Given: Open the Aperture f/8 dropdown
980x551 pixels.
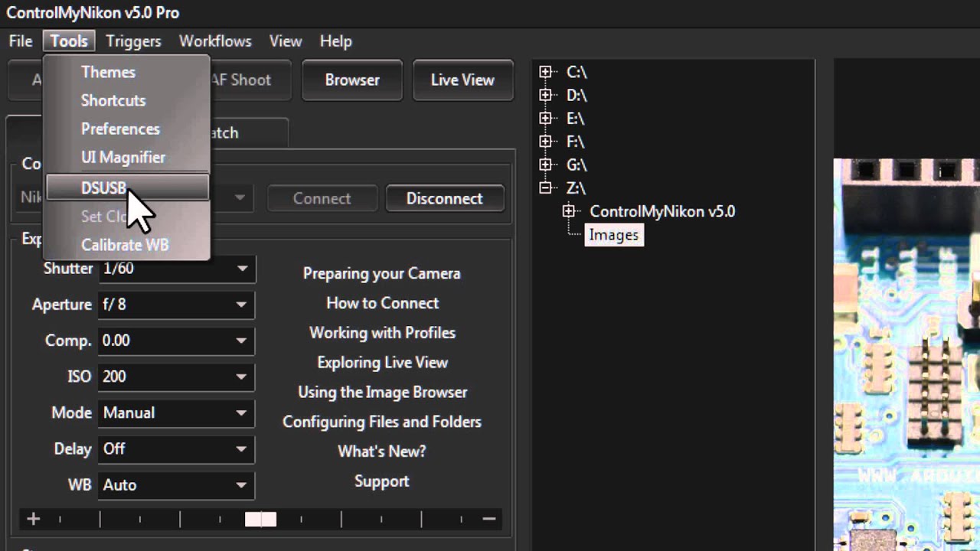Looking at the screenshot, I should [x=176, y=305].
